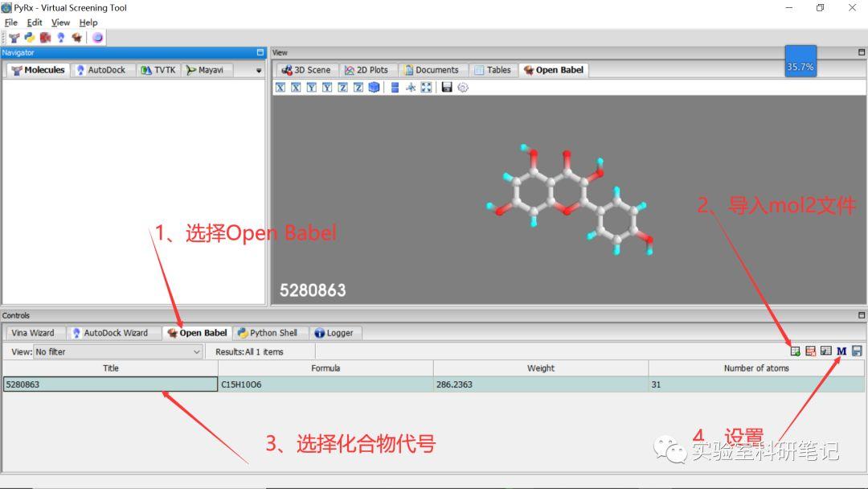Save a snapshot with the floppy disk icon
Screen dimensions: 868x489
[x=446, y=87]
